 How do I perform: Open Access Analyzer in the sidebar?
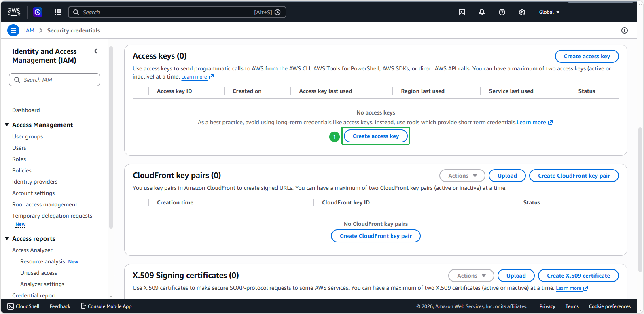(32, 250)
